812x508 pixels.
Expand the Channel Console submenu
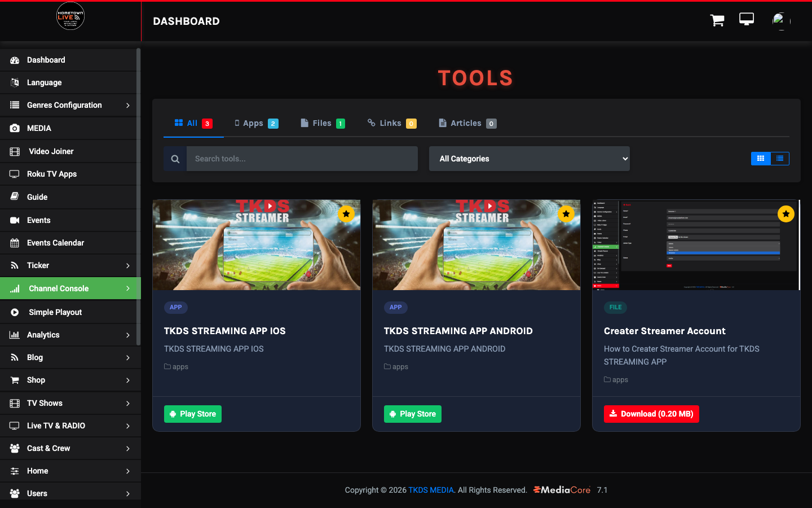coord(128,288)
